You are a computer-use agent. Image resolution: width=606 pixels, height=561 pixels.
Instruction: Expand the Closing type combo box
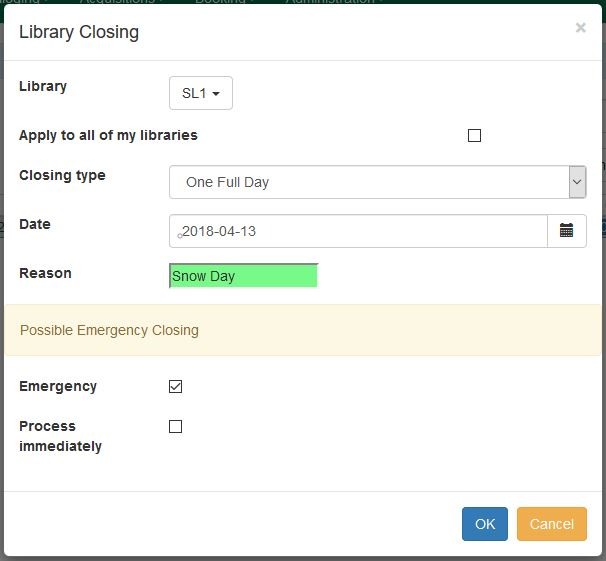tap(369, 182)
